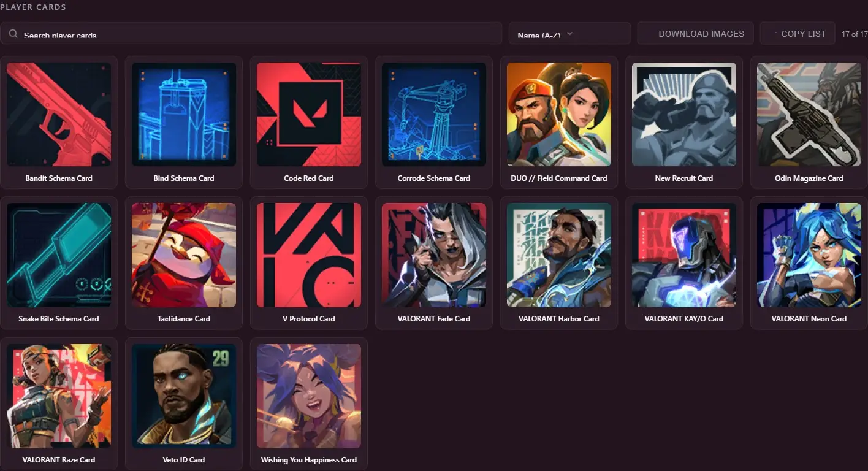
Task: Select the "Code Red Card" label
Action: pos(309,178)
